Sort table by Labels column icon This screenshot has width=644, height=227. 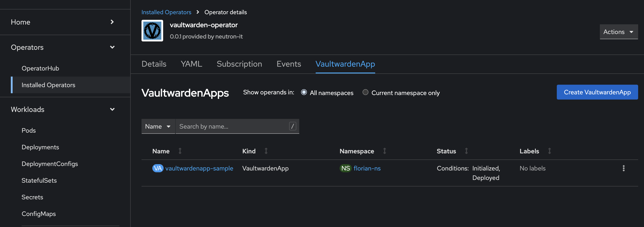coord(550,151)
